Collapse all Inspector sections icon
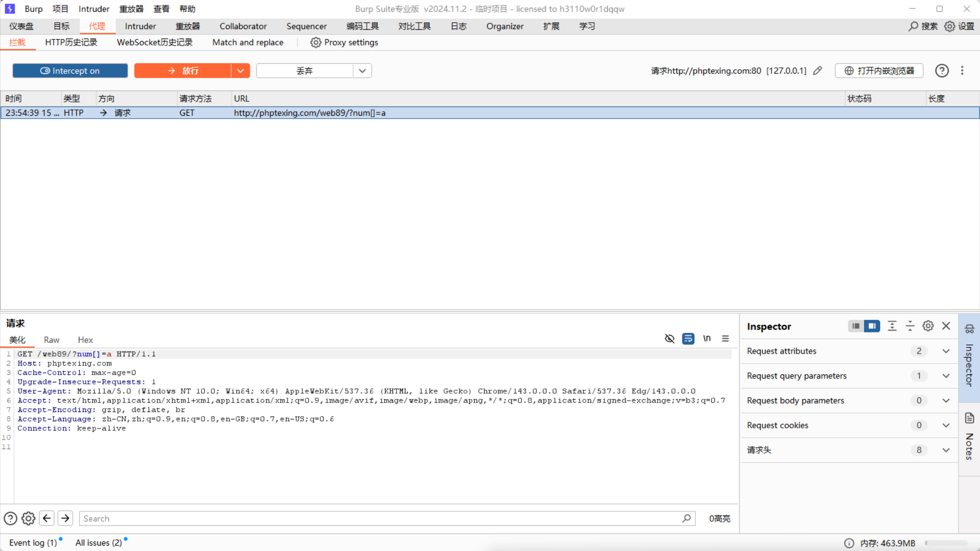 910,326
